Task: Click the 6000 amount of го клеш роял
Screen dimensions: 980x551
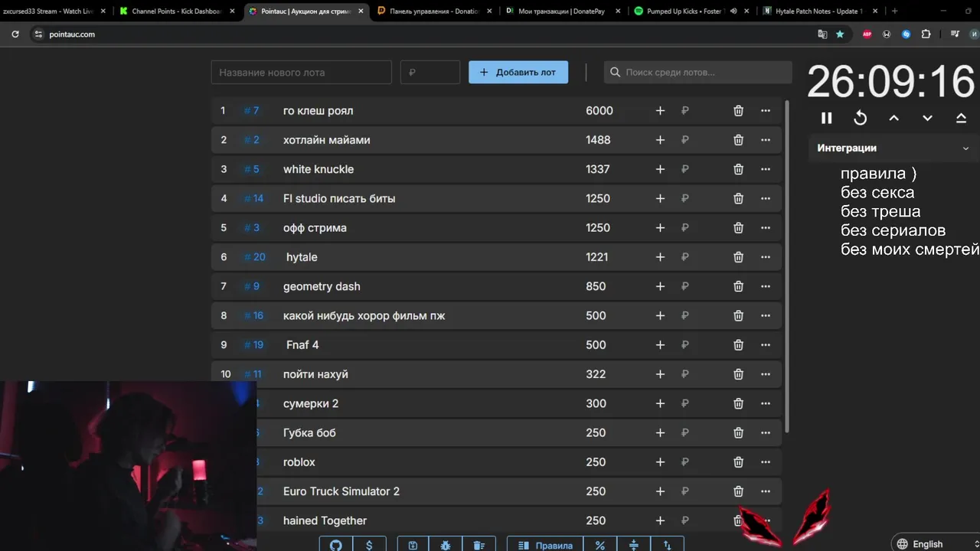Action: click(599, 110)
